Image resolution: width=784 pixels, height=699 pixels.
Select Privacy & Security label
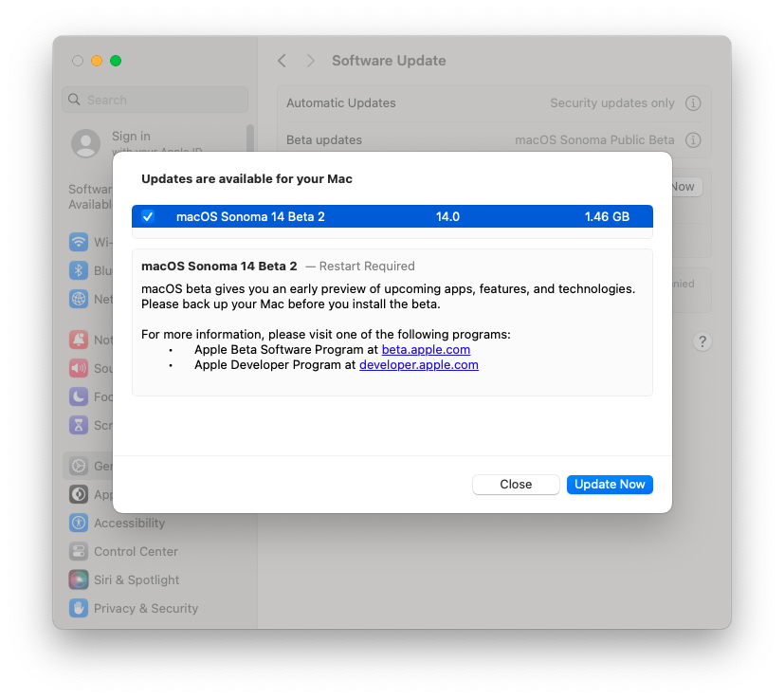[x=146, y=609]
